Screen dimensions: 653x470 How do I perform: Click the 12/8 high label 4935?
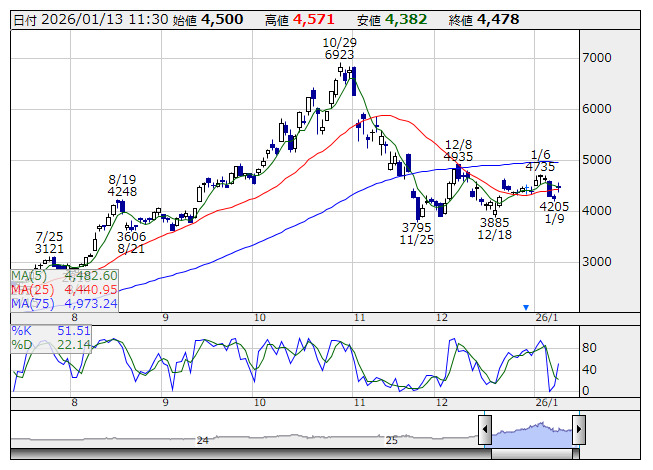[x=458, y=157]
